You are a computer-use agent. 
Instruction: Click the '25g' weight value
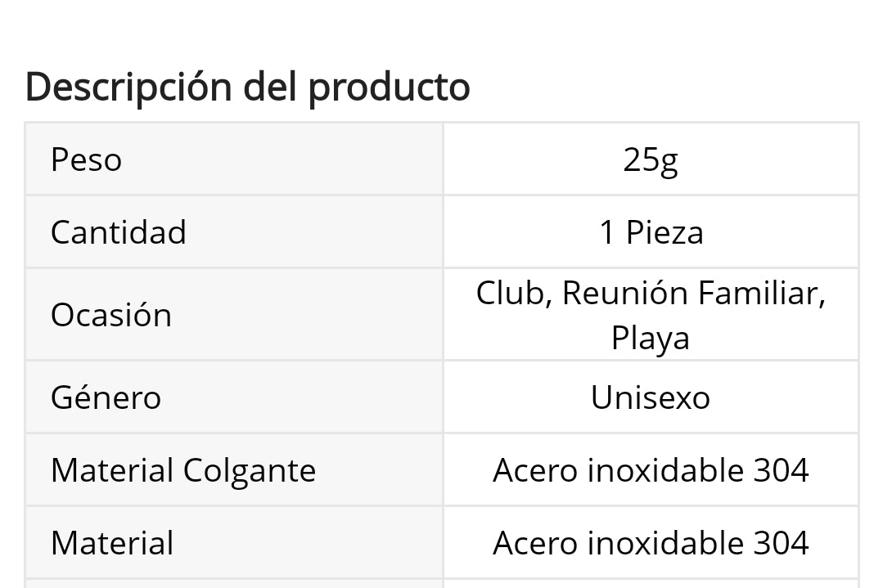(651, 160)
